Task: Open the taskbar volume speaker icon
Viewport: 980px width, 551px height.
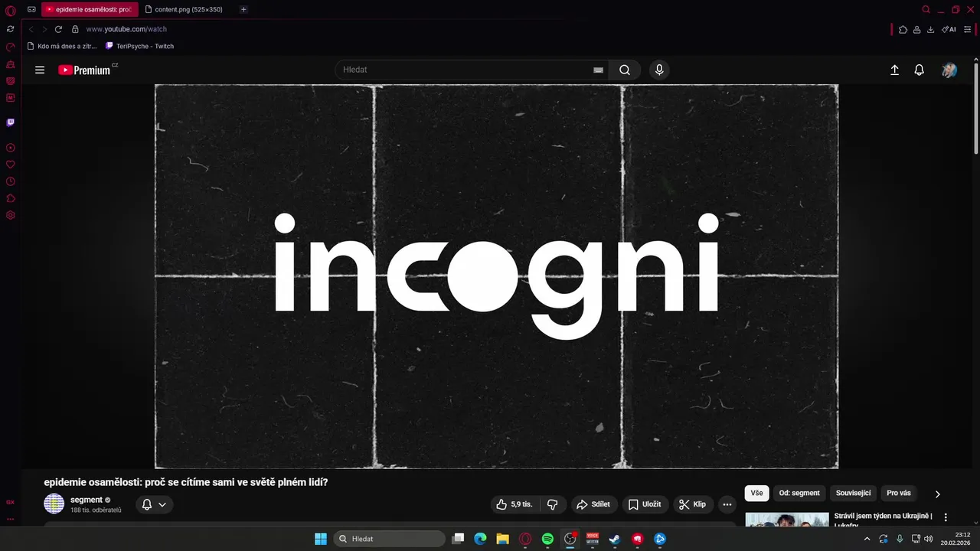Action: 929,539
